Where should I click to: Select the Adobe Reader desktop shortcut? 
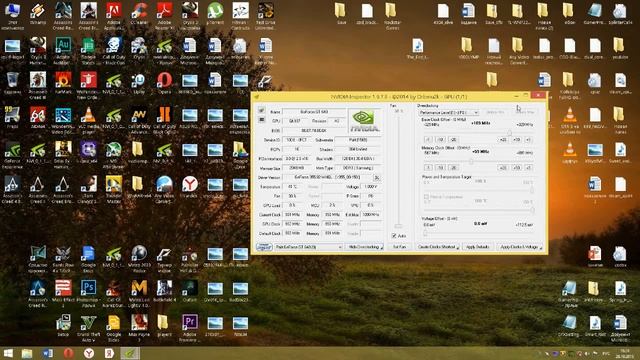click(x=164, y=15)
